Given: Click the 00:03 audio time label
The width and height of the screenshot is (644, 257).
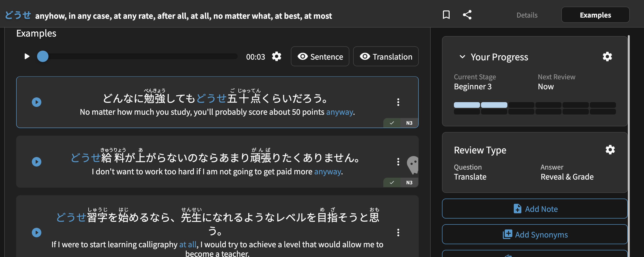Looking at the screenshot, I should click(x=255, y=57).
